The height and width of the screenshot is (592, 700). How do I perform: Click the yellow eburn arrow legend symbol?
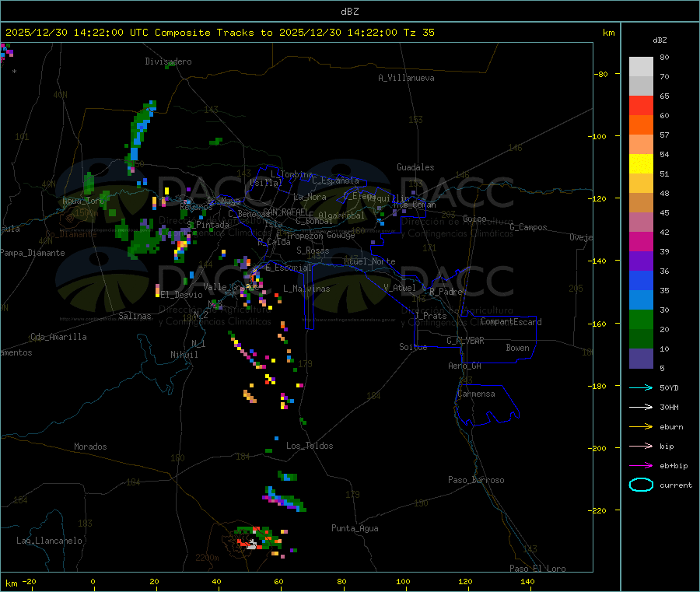(x=641, y=427)
